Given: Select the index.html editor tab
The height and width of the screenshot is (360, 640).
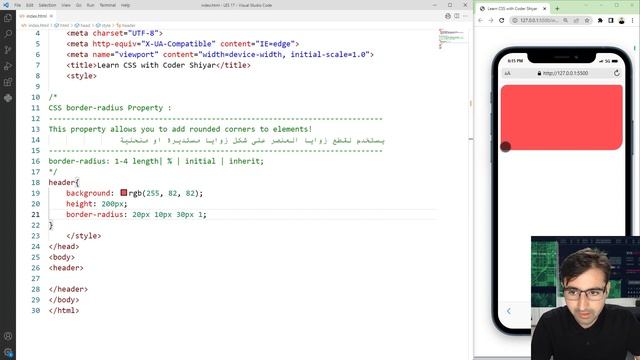Looking at the screenshot, I should [x=36, y=16].
